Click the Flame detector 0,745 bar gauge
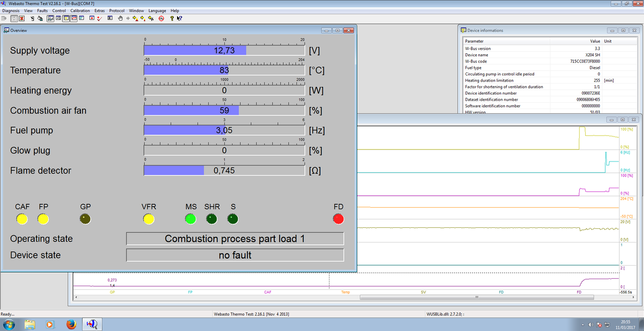 [x=224, y=171]
